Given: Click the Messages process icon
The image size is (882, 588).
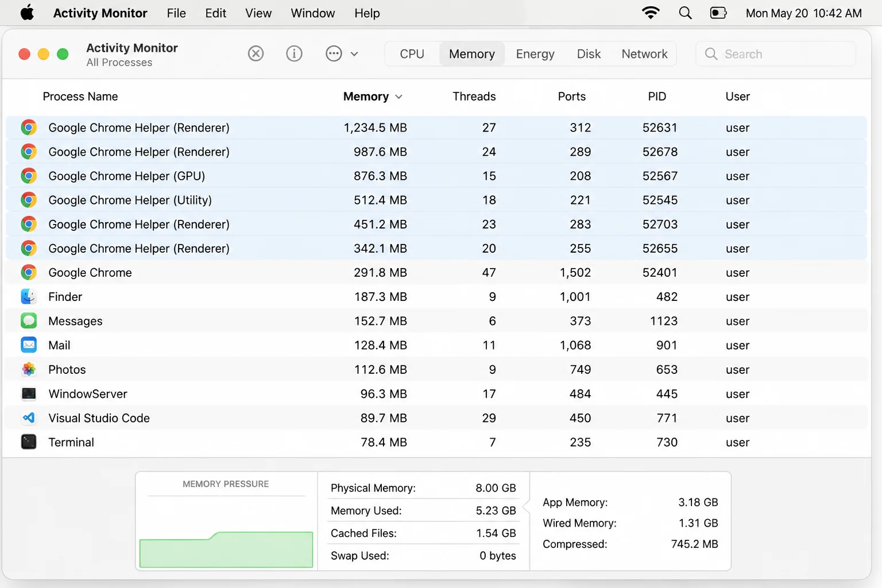Looking at the screenshot, I should pyautogui.click(x=29, y=320).
